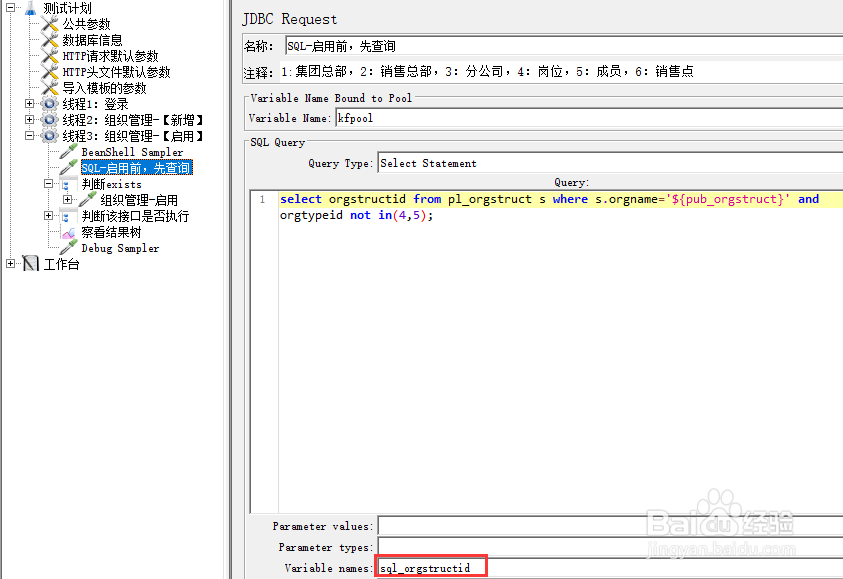Select the 工作台 tree item
The height and width of the screenshot is (579, 843).
(x=61, y=264)
